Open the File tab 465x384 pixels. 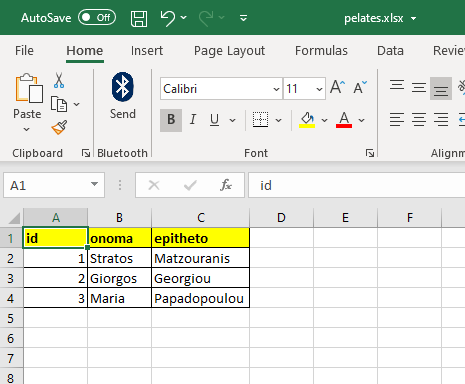[x=24, y=51]
